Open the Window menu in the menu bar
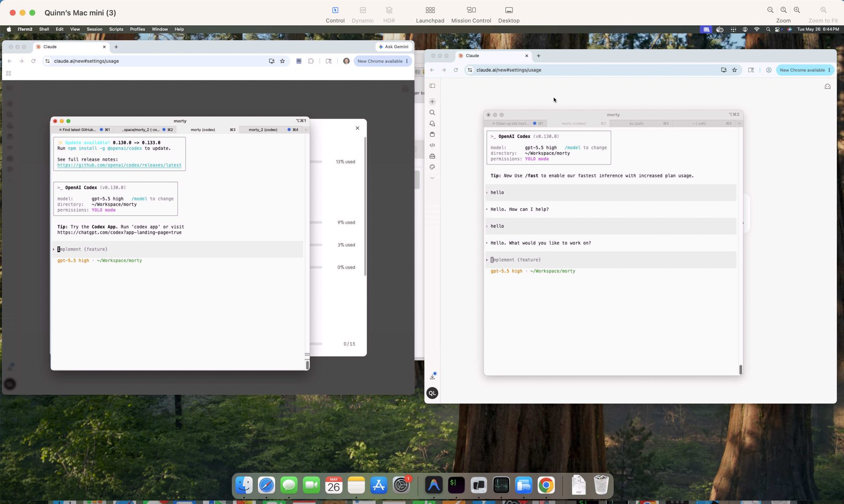Image resolution: width=844 pixels, height=504 pixels. (x=160, y=29)
